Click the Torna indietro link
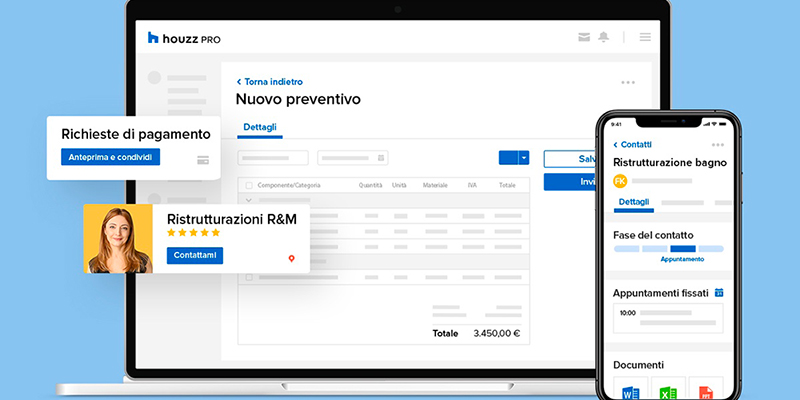800x400 pixels. coord(269,82)
